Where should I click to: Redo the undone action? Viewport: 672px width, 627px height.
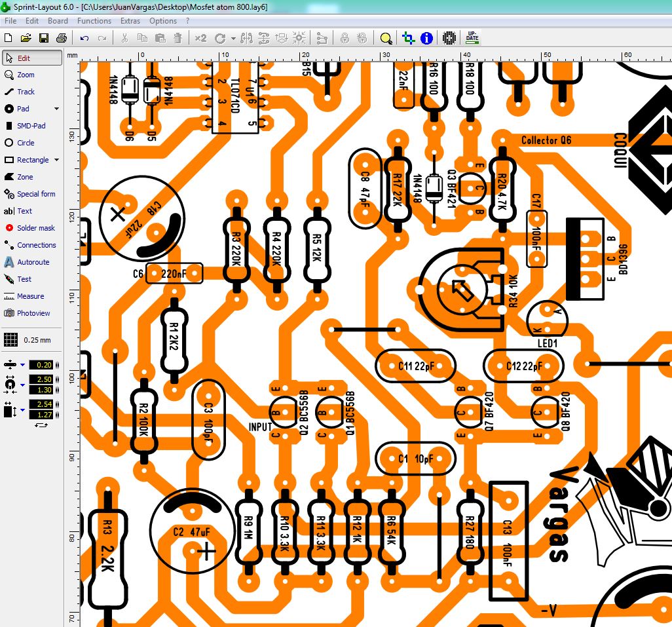pyautogui.click(x=102, y=38)
